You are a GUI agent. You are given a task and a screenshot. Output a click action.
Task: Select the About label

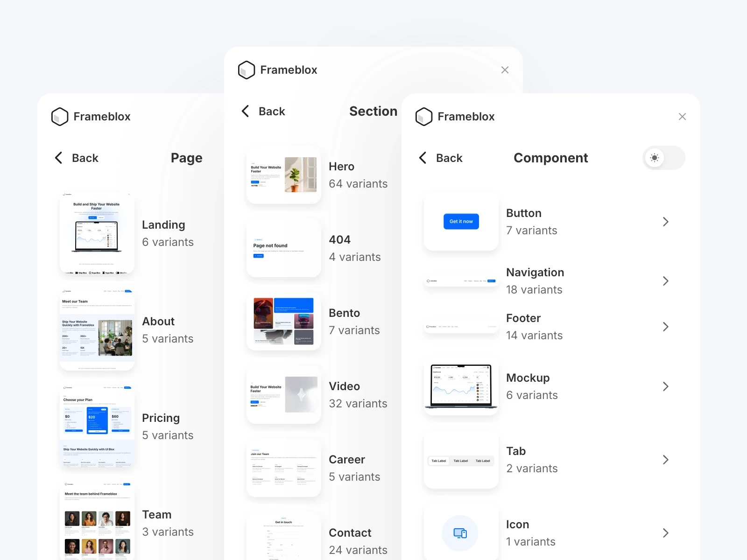pos(158,322)
